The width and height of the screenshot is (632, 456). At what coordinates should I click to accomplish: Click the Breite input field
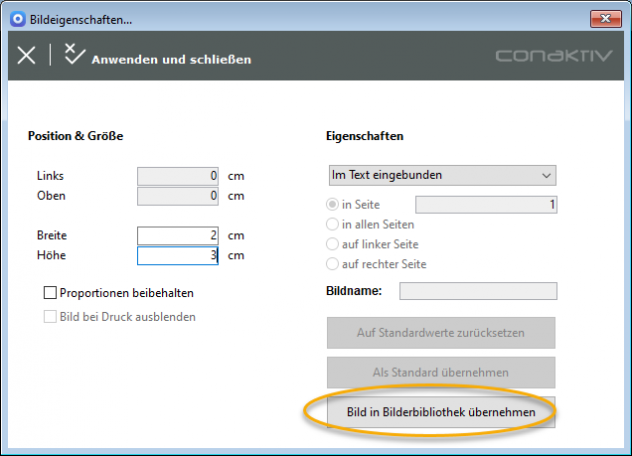[179, 235]
